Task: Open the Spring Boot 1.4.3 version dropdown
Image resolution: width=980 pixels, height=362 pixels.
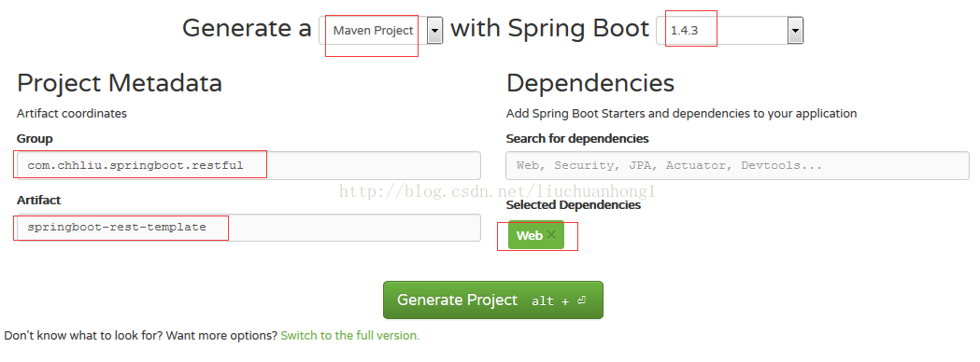Action: pyautogui.click(x=730, y=30)
